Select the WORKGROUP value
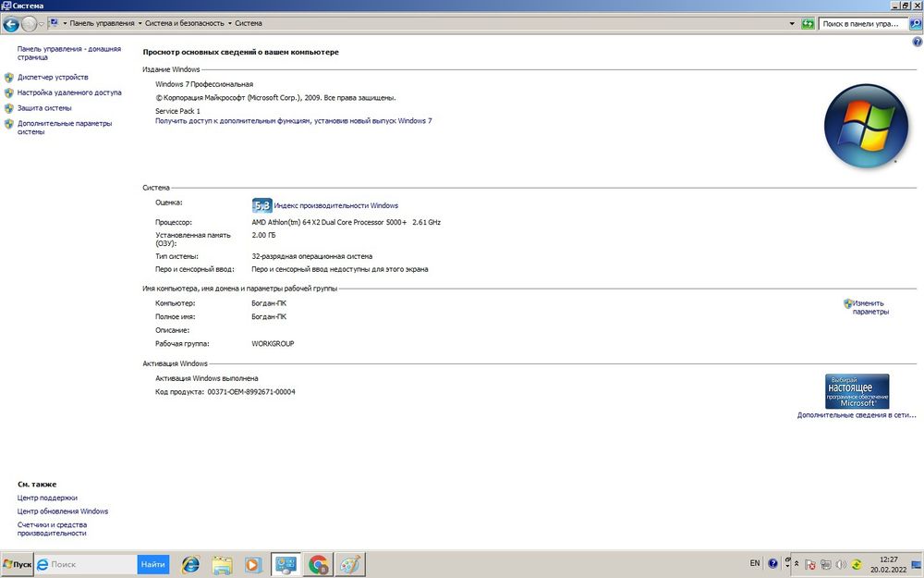The image size is (924, 578). [273, 343]
